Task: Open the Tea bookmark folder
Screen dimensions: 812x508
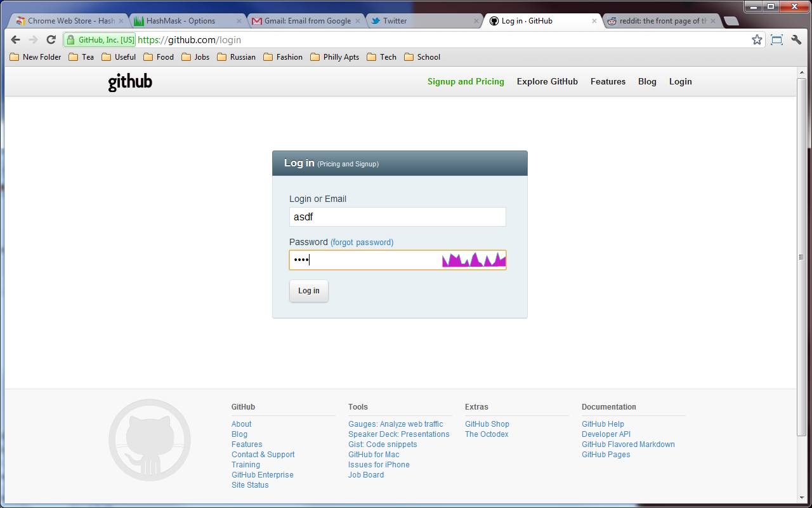Action: click(x=81, y=57)
